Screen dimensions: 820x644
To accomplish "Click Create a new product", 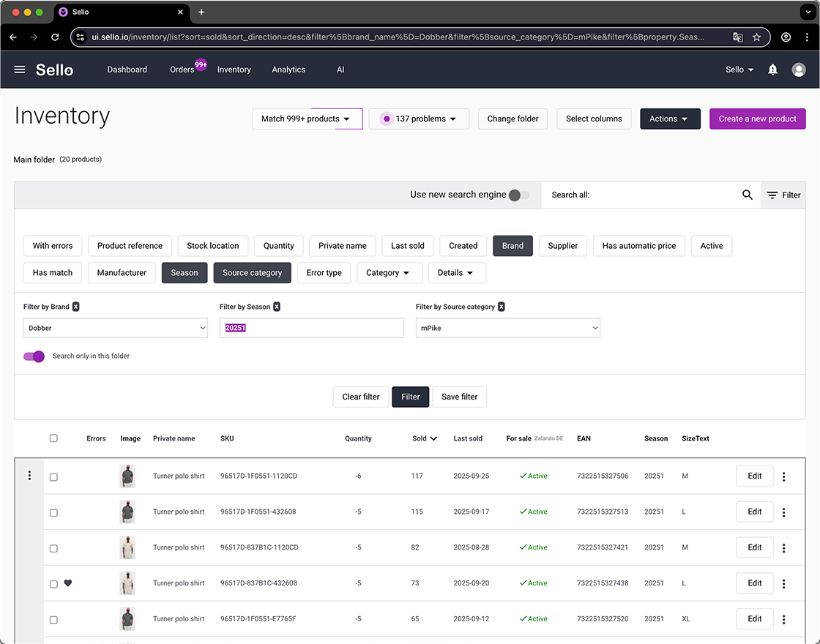I will pos(757,118).
